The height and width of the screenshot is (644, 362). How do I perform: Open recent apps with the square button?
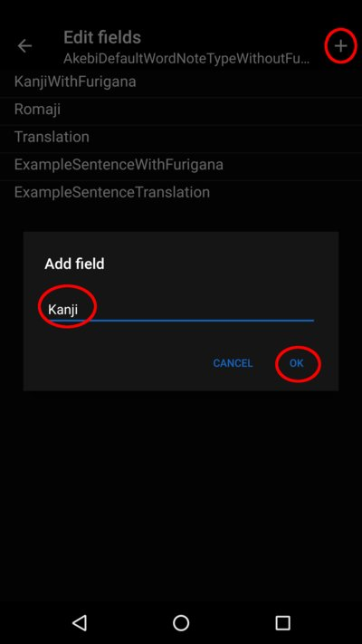tap(282, 622)
